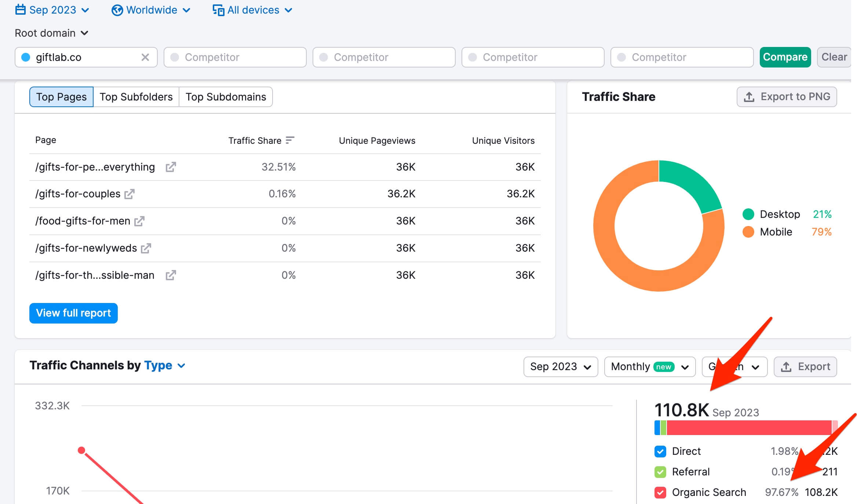Click the red Organic Search bar segment

[x=748, y=428]
